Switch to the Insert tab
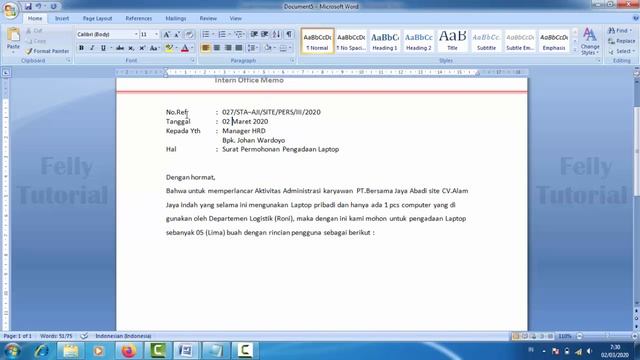640x360 pixels. click(x=62, y=18)
